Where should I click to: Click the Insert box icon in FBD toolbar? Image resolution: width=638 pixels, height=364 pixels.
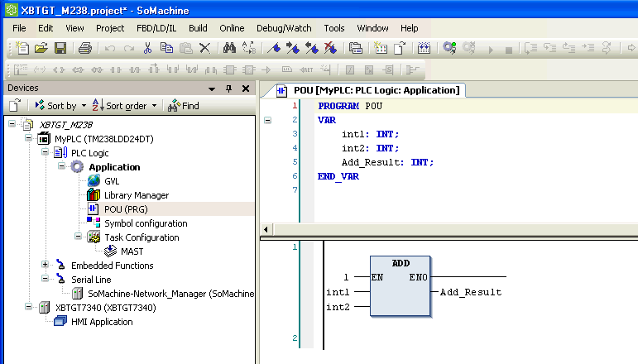point(230,70)
